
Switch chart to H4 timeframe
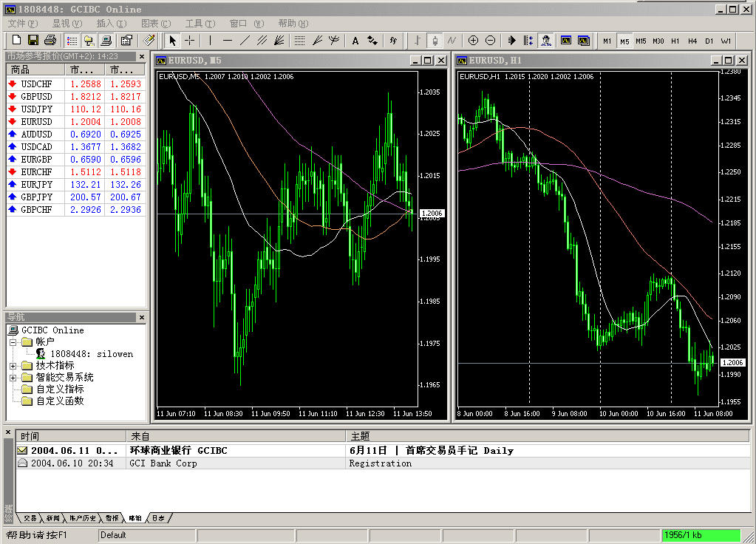click(692, 41)
